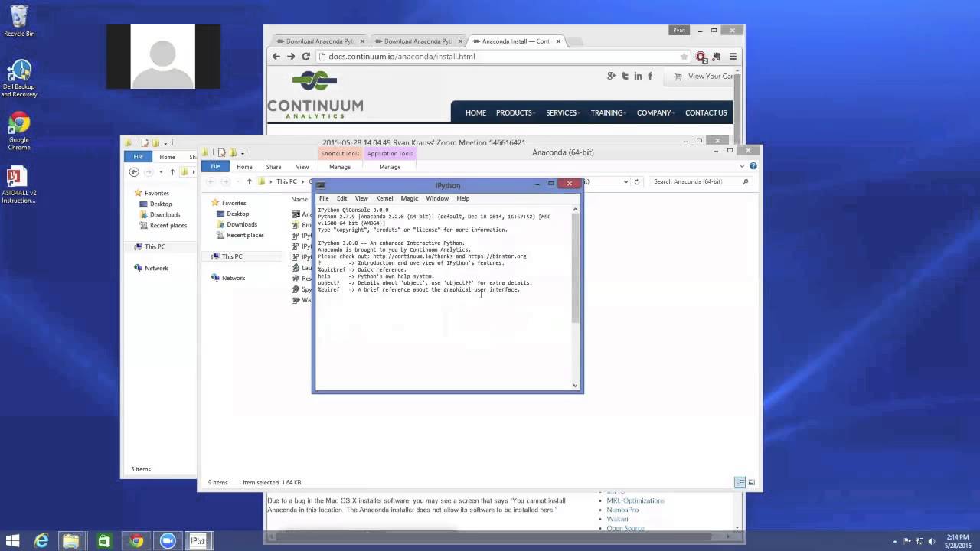This screenshot has height=551, width=980.
Task: Open the Chrome hamburger menu
Action: point(733,57)
